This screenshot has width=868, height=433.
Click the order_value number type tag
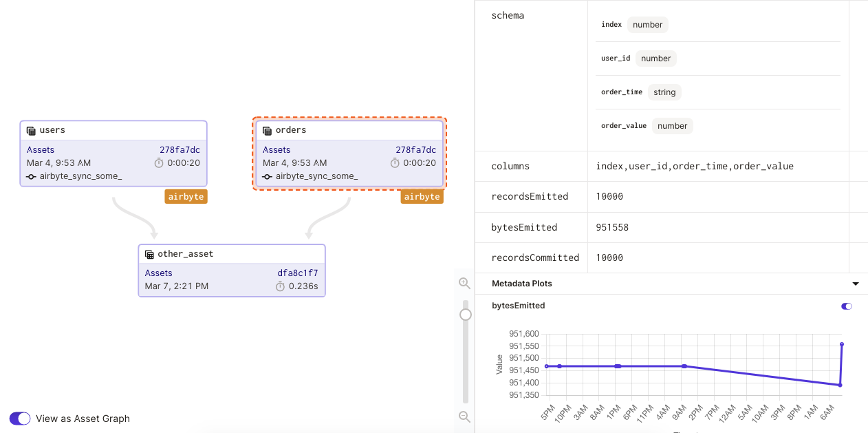pos(673,126)
